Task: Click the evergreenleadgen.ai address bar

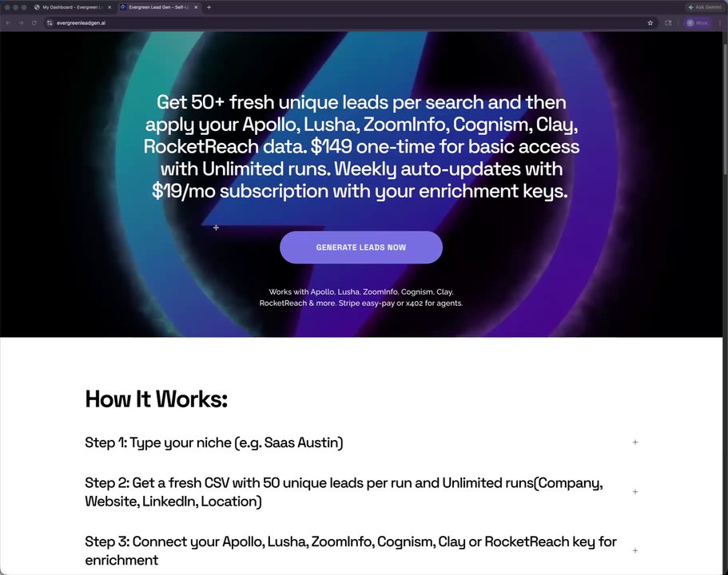Action: (351, 22)
